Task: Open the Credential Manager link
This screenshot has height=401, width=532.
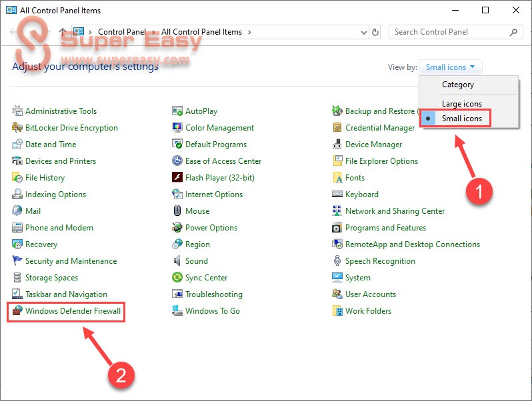Action: pos(380,128)
